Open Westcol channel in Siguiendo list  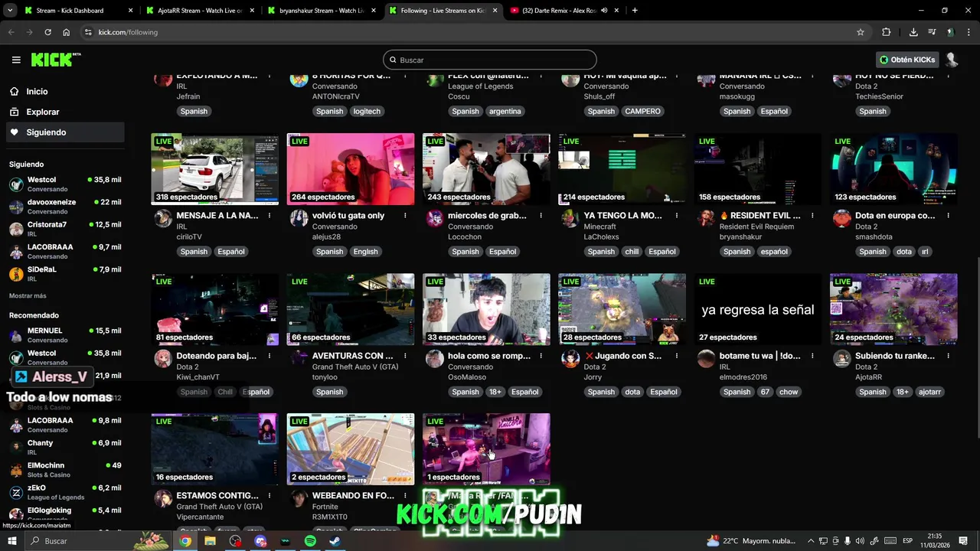[x=64, y=184]
